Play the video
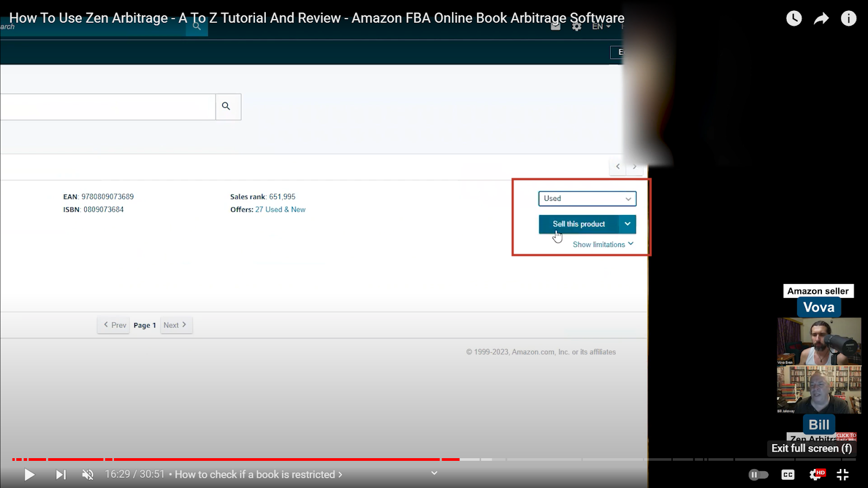868x488 pixels. 29,475
